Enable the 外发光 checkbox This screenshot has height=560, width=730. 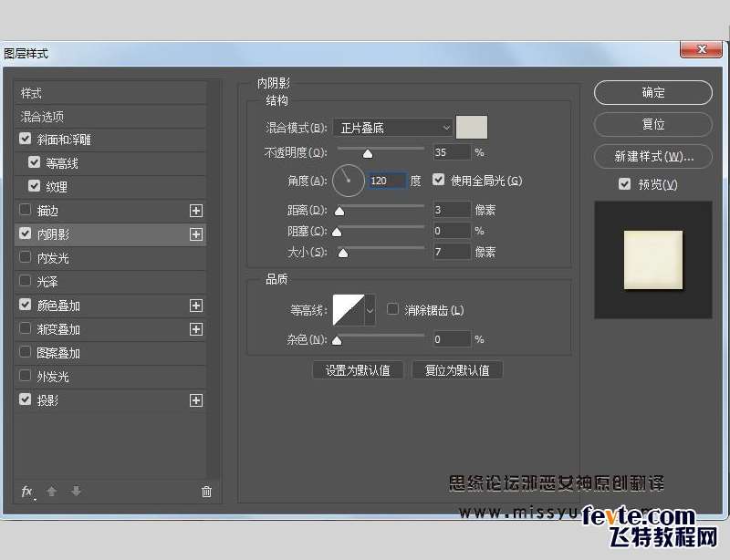26,376
